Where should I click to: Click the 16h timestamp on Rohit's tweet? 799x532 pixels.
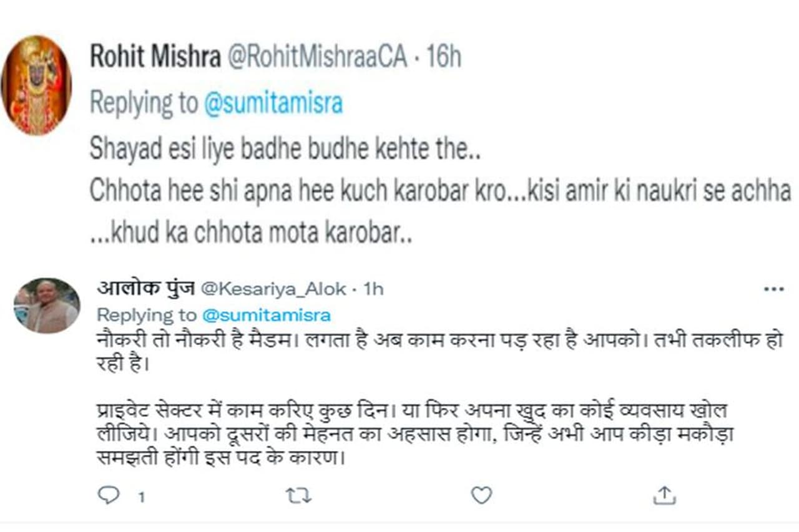[x=443, y=57]
